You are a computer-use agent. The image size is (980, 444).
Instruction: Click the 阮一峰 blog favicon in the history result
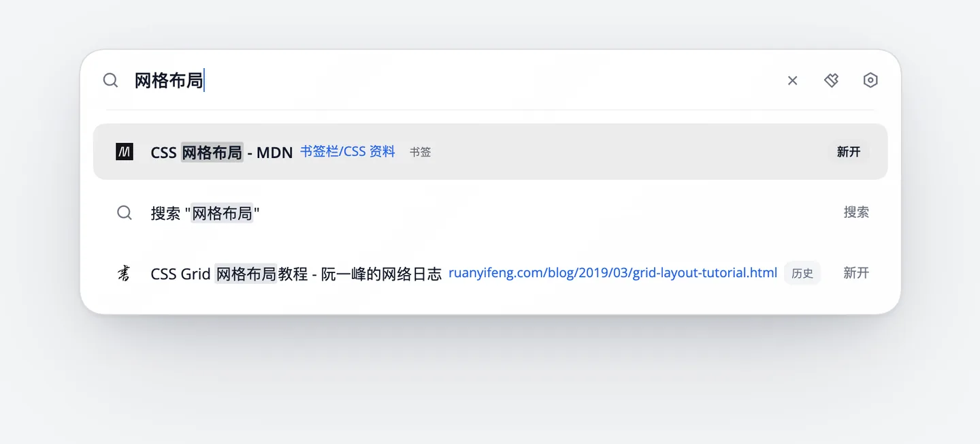[124, 273]
